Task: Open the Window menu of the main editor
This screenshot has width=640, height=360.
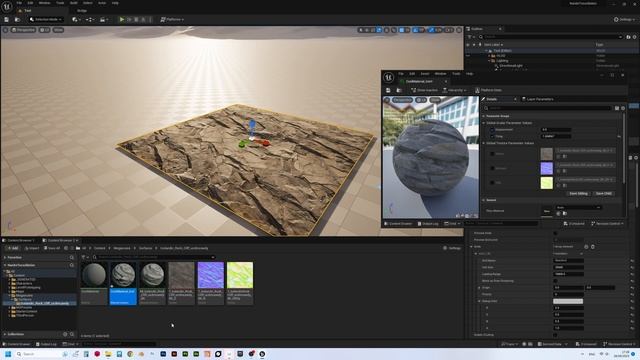Action: pos(44,3)
